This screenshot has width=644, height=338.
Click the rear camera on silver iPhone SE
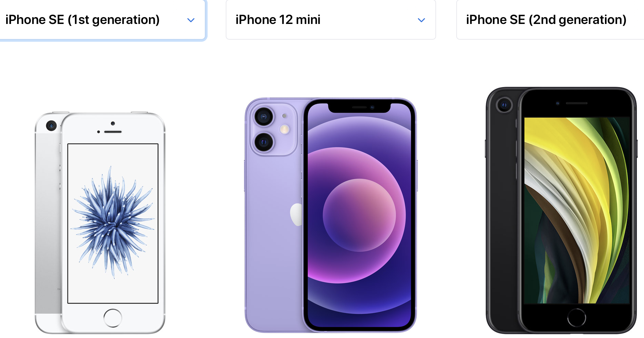click(x=51, y=126)
